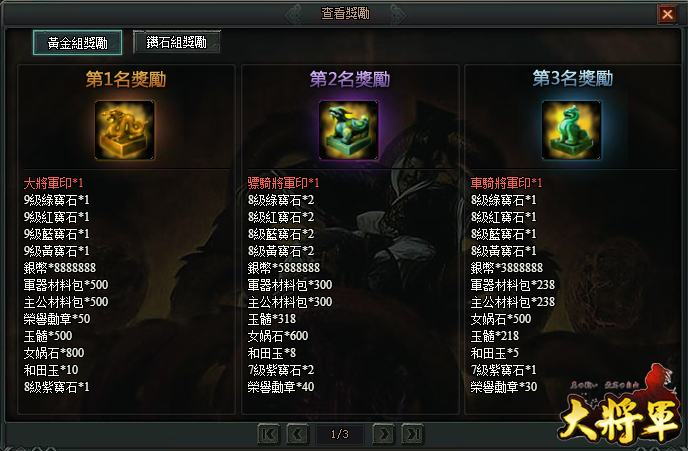Jump to the last page
The height and width of the screenshot is (451, 688).
pos(412,434)
